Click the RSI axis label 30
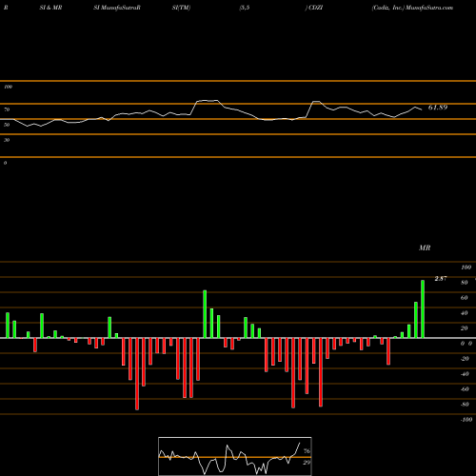Viewport: 476px width, 476px height. pos(7,140)
